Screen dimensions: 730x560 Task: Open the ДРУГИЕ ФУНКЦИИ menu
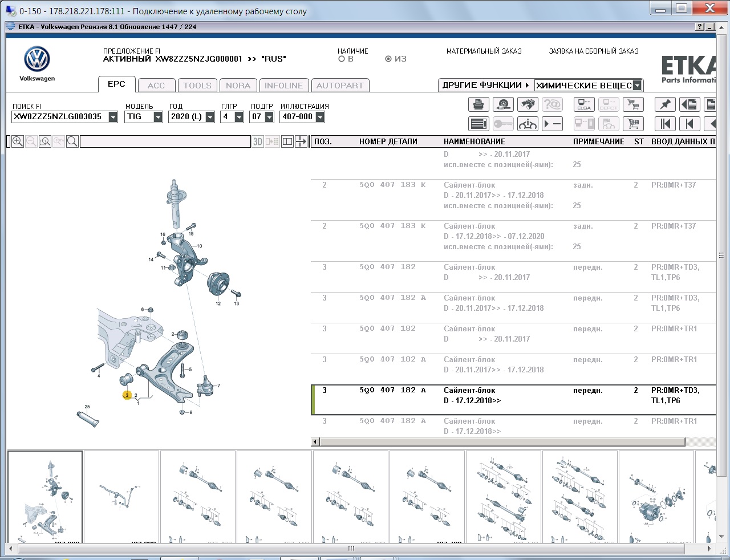pyautogui.click(x=486, y=85)
